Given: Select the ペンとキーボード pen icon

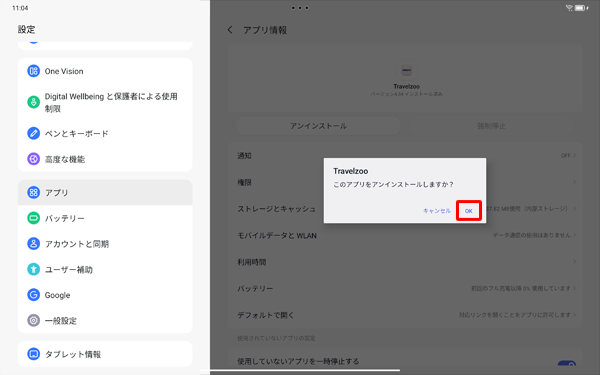Looking at the screenshot, I should click(33, 133).
